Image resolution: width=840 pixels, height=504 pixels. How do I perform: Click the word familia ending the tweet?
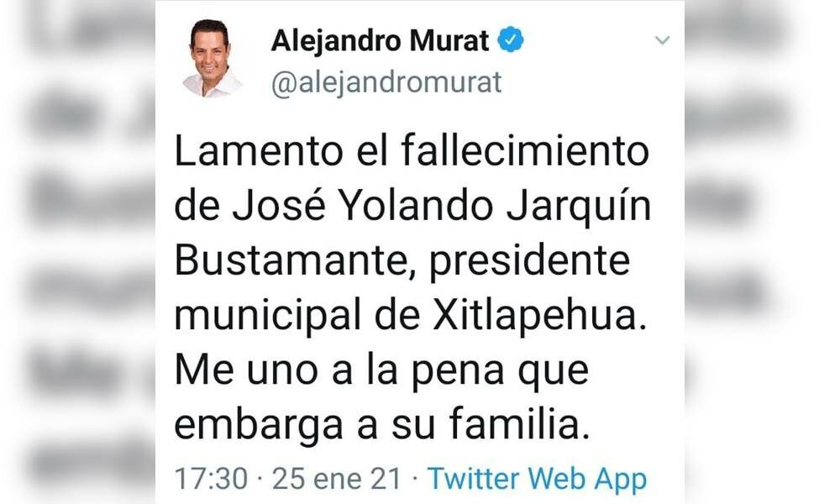[520, 425]
